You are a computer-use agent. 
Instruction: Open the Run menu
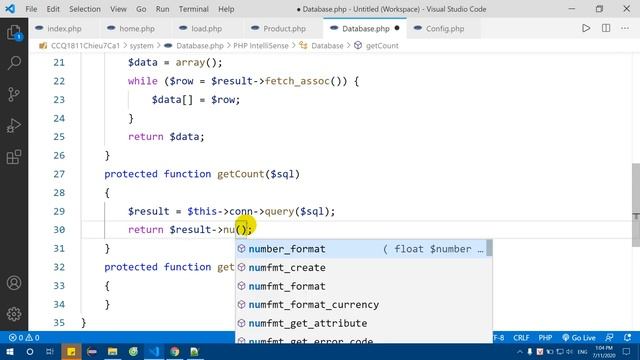(162, 9)
